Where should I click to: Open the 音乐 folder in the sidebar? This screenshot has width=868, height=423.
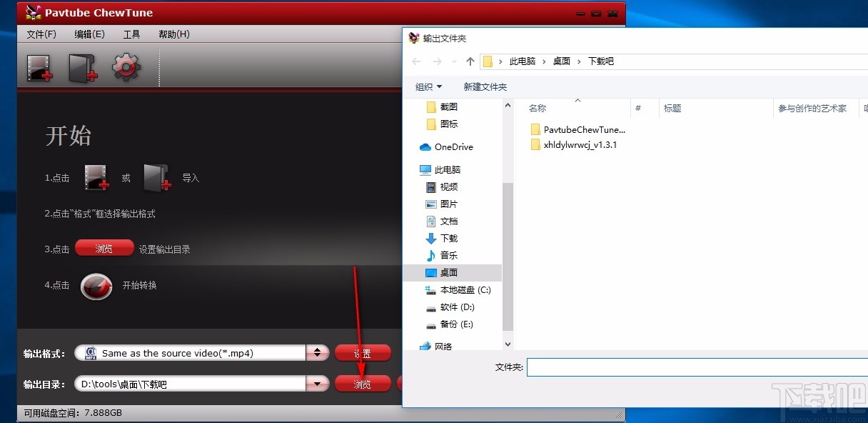[x=448, y=255]
